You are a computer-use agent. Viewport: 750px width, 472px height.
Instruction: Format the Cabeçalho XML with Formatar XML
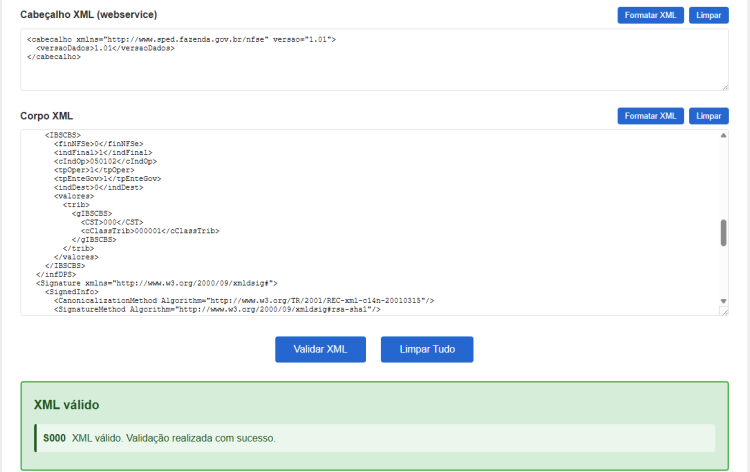click(x=650, y=15)
